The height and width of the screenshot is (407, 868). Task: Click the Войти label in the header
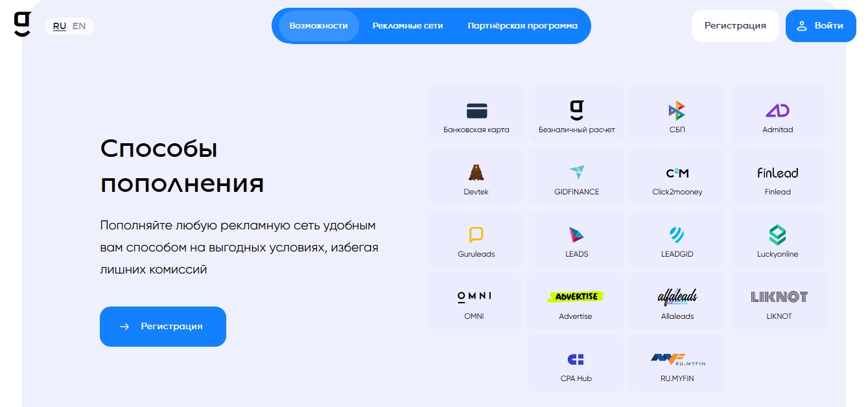829,26
